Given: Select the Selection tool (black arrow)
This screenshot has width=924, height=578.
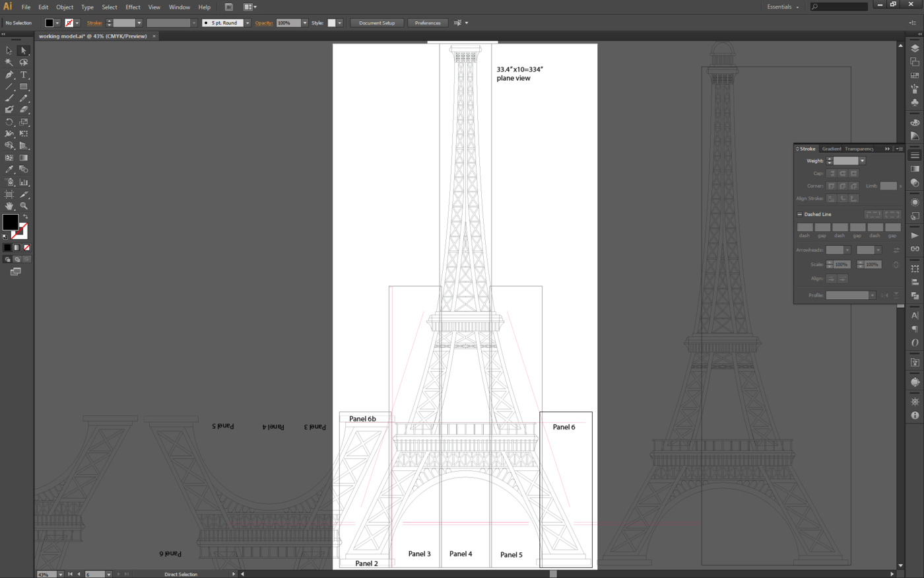Looking at the screenshot, I should tap(9, 50).
